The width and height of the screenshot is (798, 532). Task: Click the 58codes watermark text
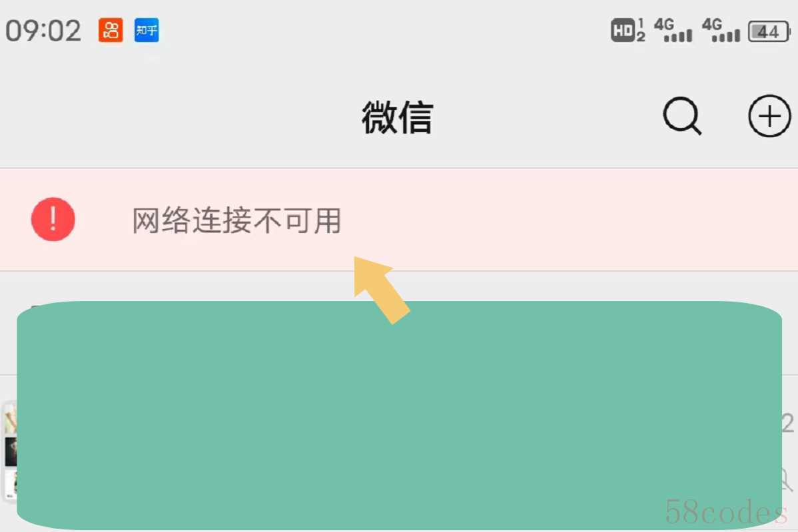pyautogui.click(x=726, y=511)
